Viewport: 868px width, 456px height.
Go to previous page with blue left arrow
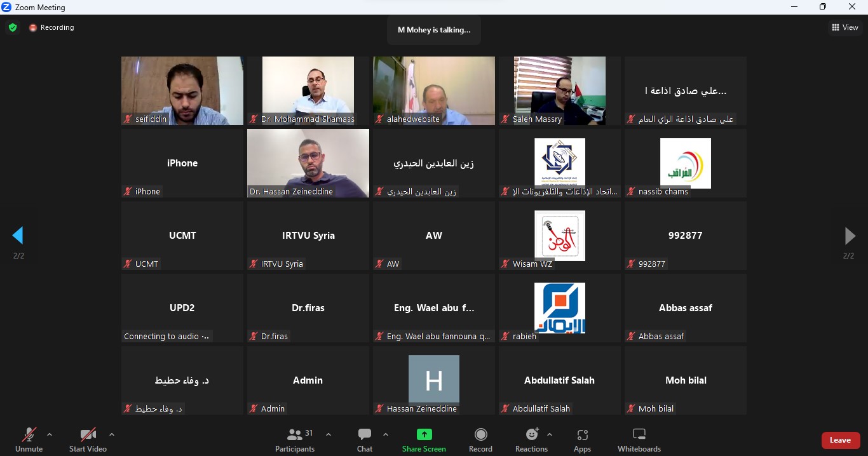click(x=18, y=236)
